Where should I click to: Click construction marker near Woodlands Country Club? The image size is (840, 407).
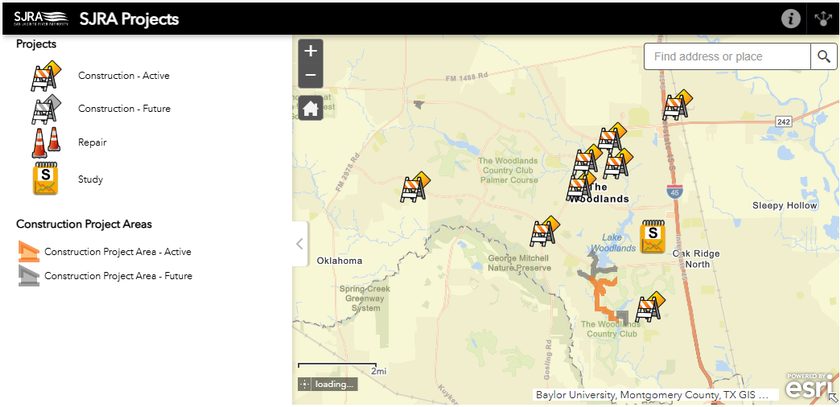[x=650, y=307]
